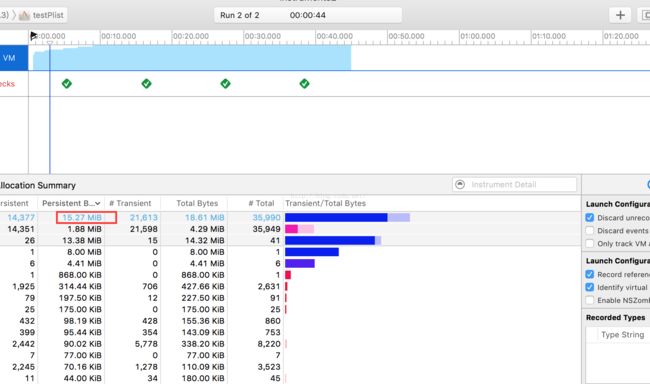Click the Run 2 of 2 indicator
Image resolution: width=650 pixels, height=384 pixels.
(x=239, y=15)
